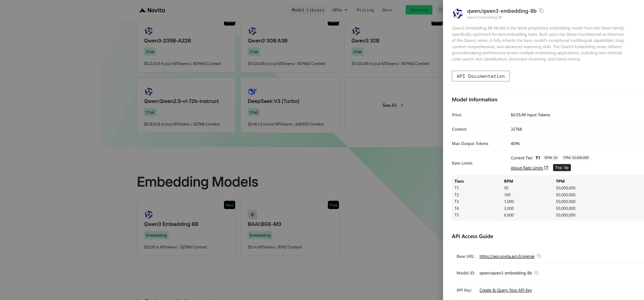Screen dimensions: 644x300
Task: Click the Chat tag on DeepSeek V3 (Turbo)
Action: coord(254,112)
